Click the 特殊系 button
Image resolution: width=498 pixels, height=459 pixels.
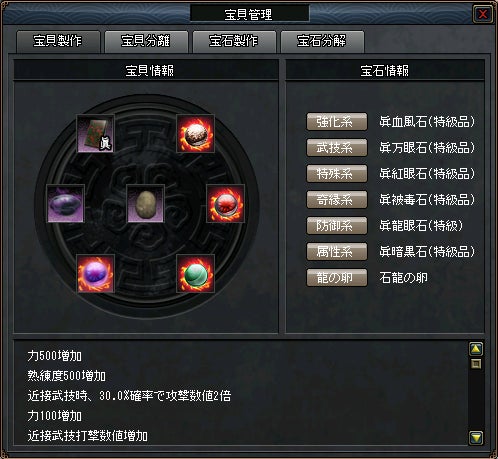pos(337,174)
